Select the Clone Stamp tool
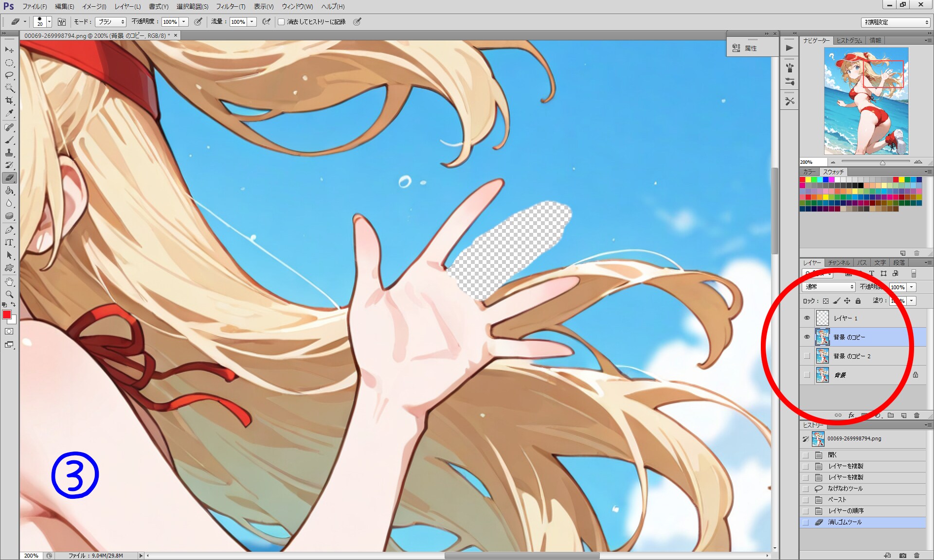 [9, 153]
